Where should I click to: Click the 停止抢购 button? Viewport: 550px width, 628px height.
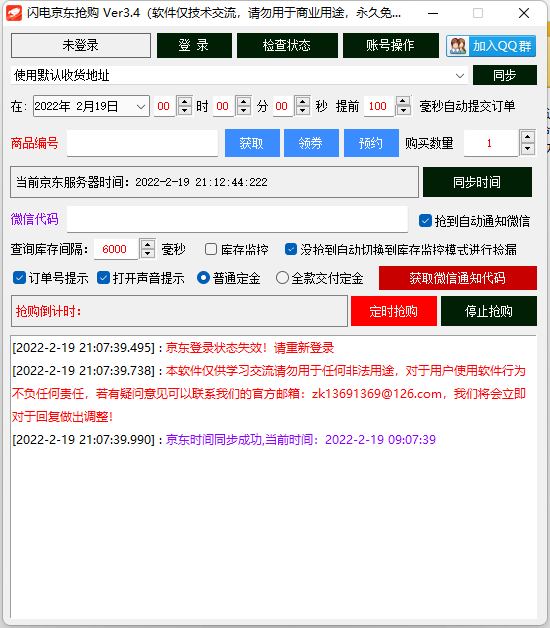(x=489, y=311)
